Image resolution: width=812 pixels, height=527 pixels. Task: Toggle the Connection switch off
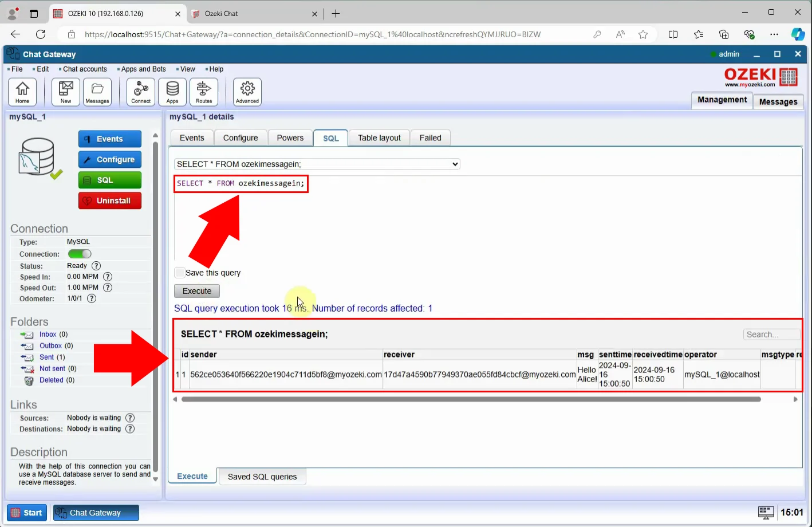coord(80,254)
